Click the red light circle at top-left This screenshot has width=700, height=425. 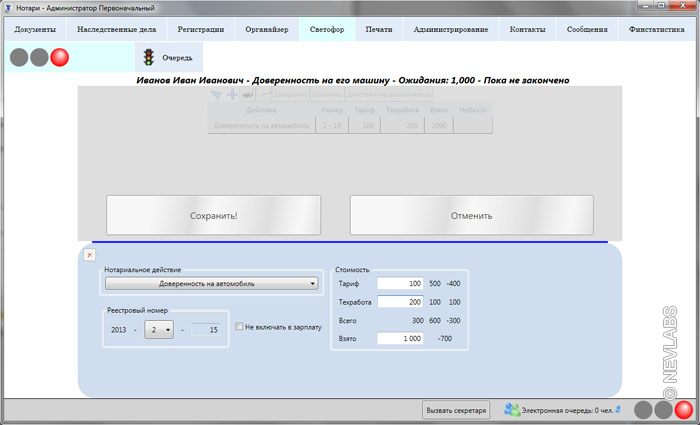(60, 57)
